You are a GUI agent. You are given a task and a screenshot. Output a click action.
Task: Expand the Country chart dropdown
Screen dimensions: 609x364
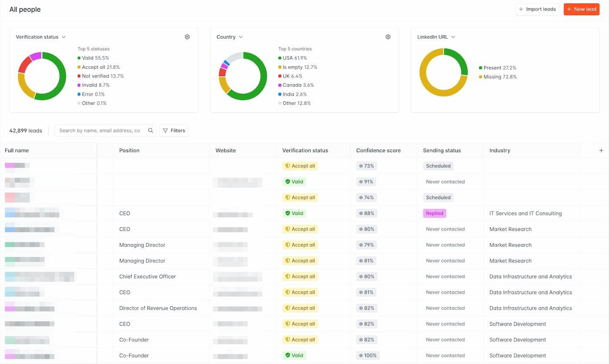(x=241, y=37)
